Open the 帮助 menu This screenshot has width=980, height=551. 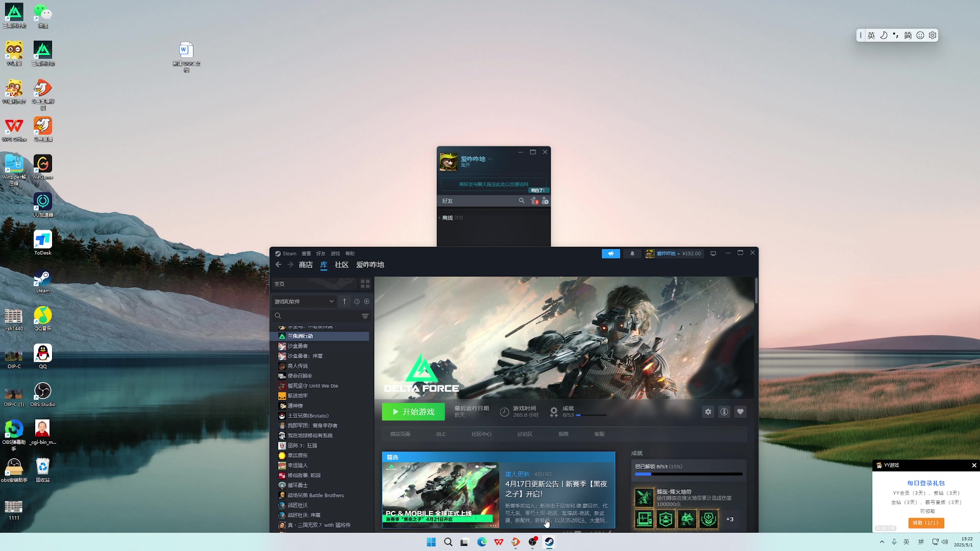pyautogui.click(x=350, y=254)
